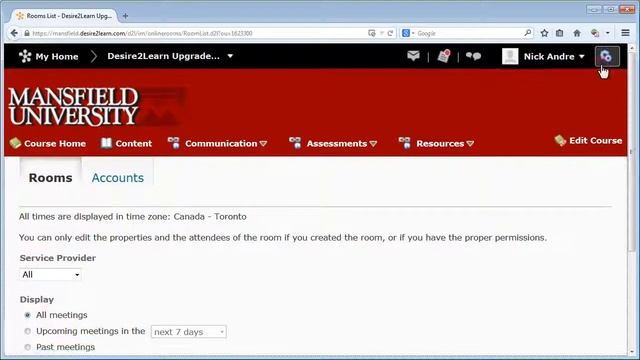
Task: Open the bookmarks list icon
Action: [x=560, y=33]
